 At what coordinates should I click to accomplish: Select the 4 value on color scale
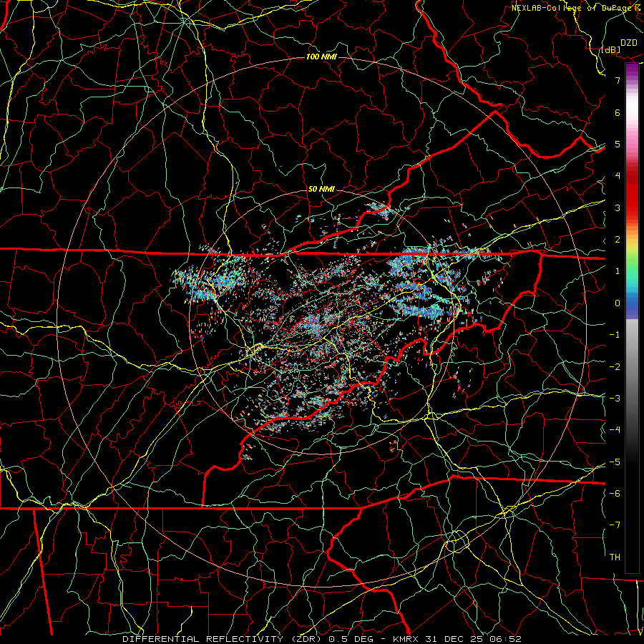618,176
